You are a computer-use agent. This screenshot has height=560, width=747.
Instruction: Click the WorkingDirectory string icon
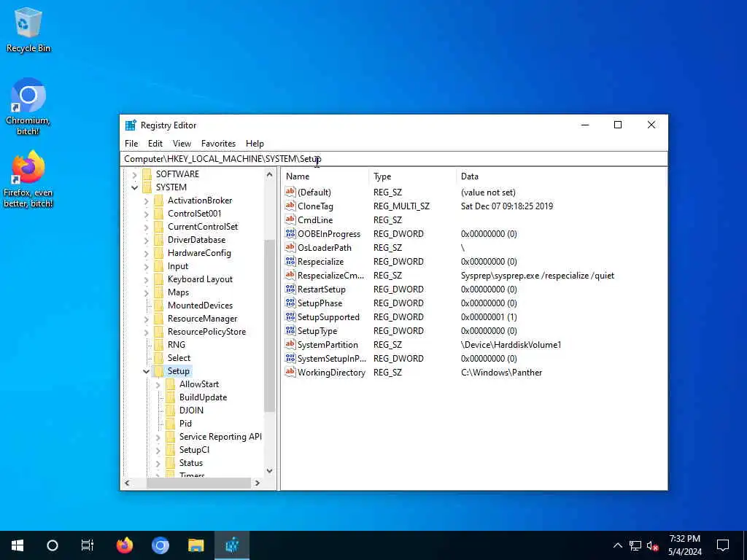290,372
